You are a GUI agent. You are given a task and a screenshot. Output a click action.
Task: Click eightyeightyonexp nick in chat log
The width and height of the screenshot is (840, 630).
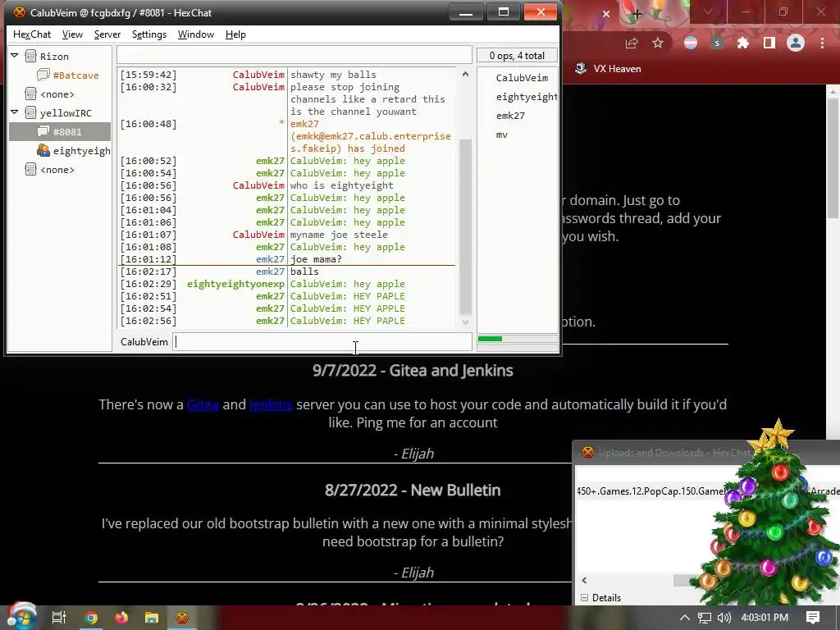(x=235, y=284)
